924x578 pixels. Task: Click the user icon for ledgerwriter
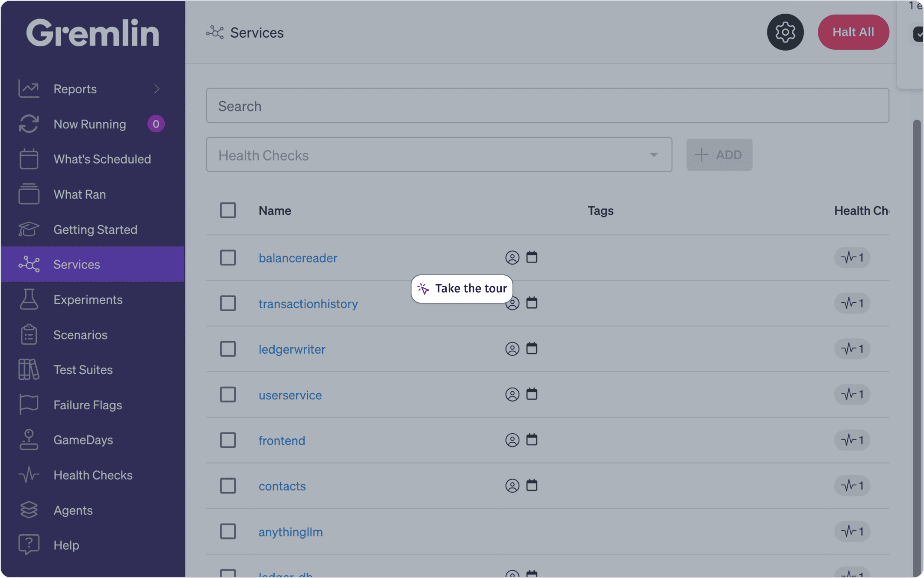coord(512,349)
